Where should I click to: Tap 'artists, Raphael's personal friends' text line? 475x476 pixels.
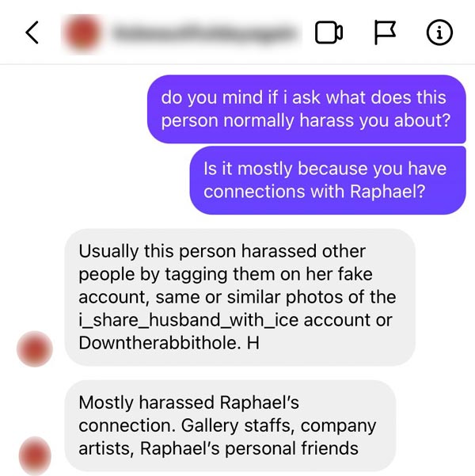click(x=218, y=448)
